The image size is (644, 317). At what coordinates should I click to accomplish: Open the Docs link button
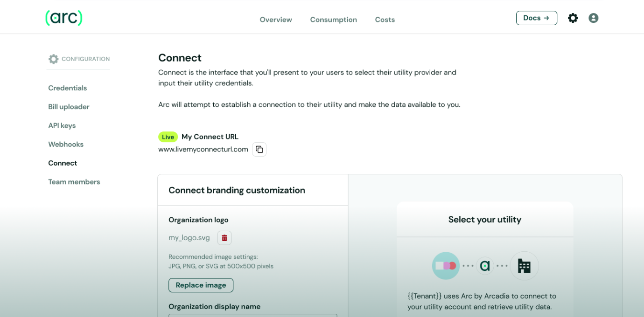536,18
